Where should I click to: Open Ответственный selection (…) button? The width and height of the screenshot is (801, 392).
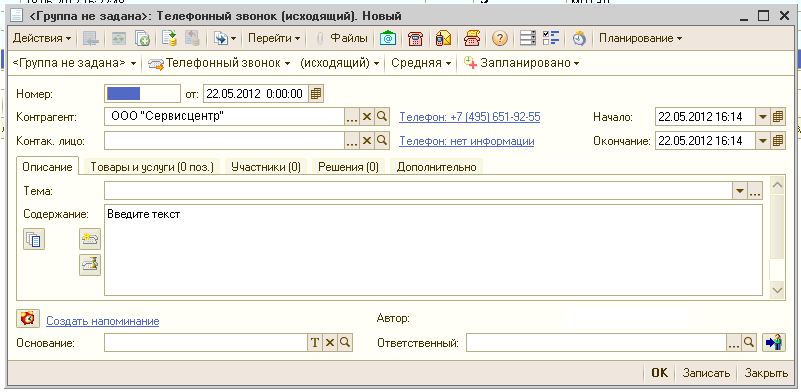734,343
